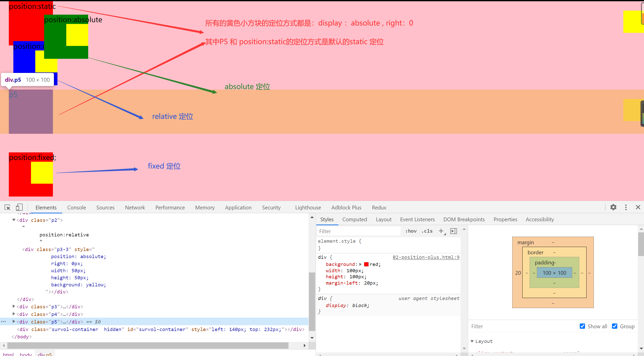The image size is (644, 356).
Task: Close the DevTools panel
Action: tap(638, 207)
